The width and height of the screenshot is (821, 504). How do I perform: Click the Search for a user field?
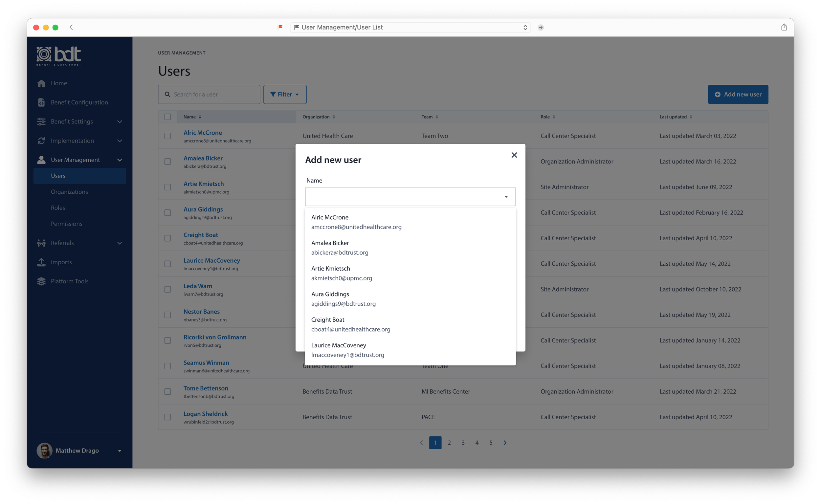[x=213, y=94]
